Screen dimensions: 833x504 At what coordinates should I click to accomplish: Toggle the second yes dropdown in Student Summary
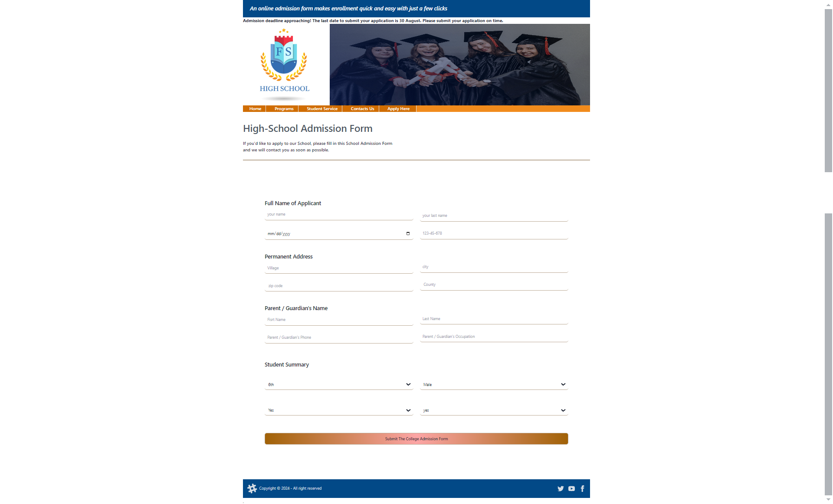(x=494, y=410)
